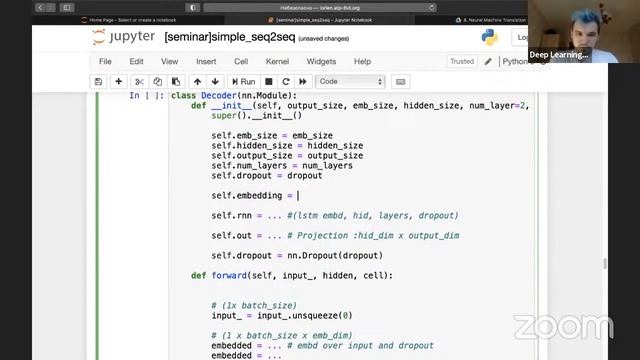Click the class Decoder(nn.Module) line
The image size is (640, 360).
click(x=234, y=96)
